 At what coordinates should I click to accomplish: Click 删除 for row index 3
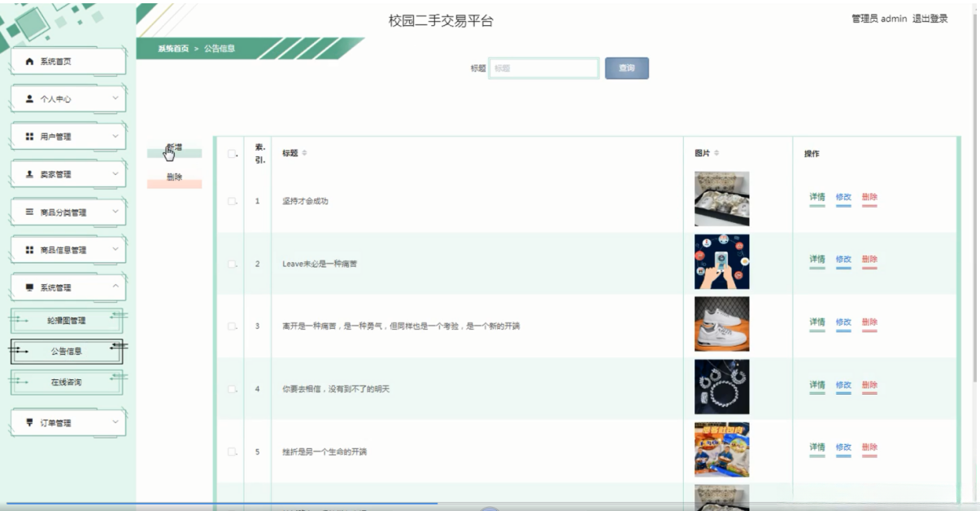[x=869, y=322]
